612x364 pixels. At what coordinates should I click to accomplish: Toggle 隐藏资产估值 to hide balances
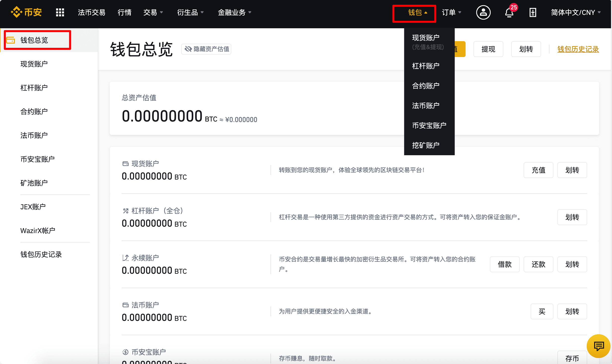206,49
